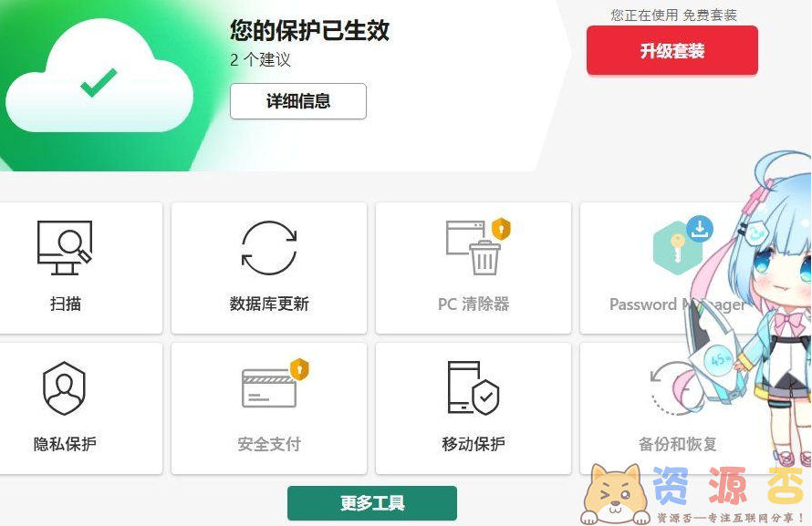The width and height of the screenshot is (812, 526).
Task: Click the green checkmark cloud status icon
Action: click(99, 81)
